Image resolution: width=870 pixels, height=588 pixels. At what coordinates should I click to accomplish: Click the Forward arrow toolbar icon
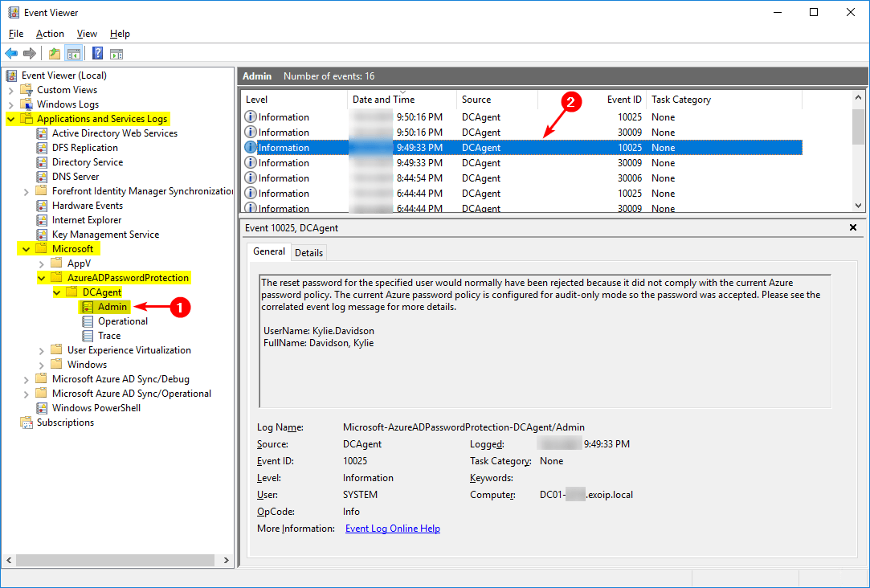point(30,54)
